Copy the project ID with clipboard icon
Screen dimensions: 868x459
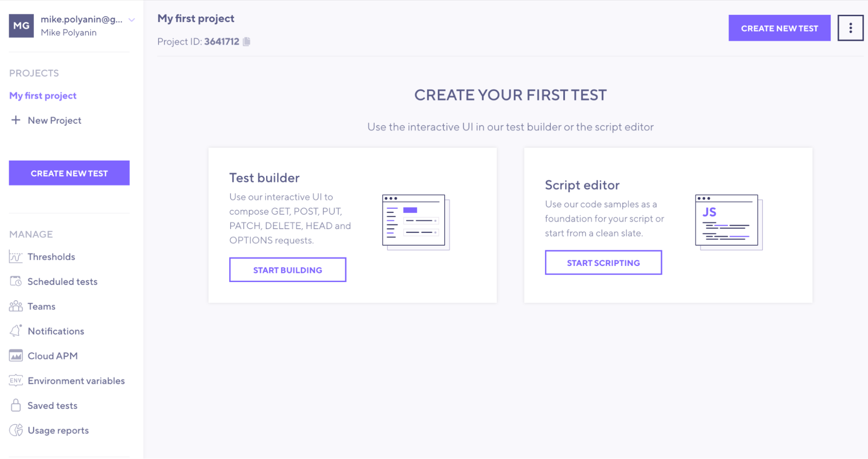tap(247, 42)
